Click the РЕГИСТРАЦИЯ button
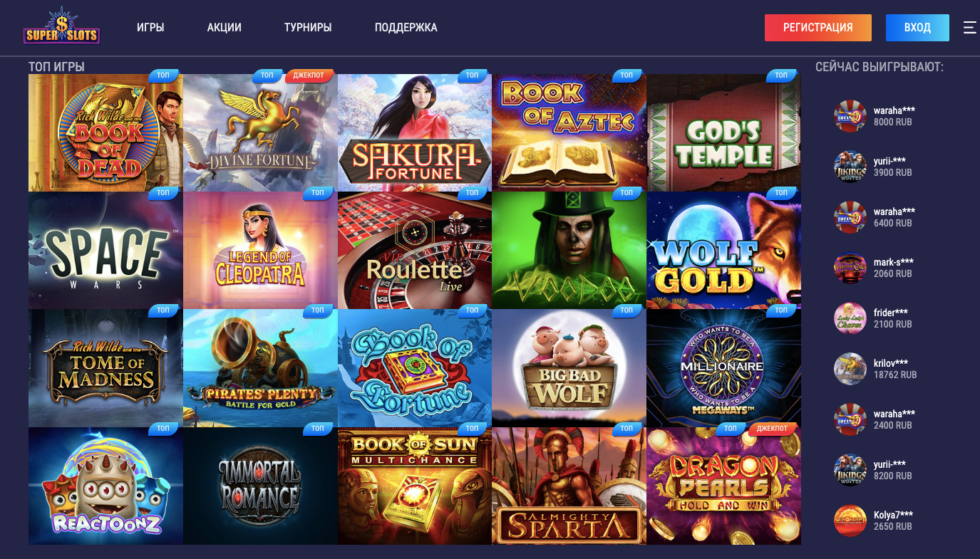980x559 pixels. click(818, 28)
